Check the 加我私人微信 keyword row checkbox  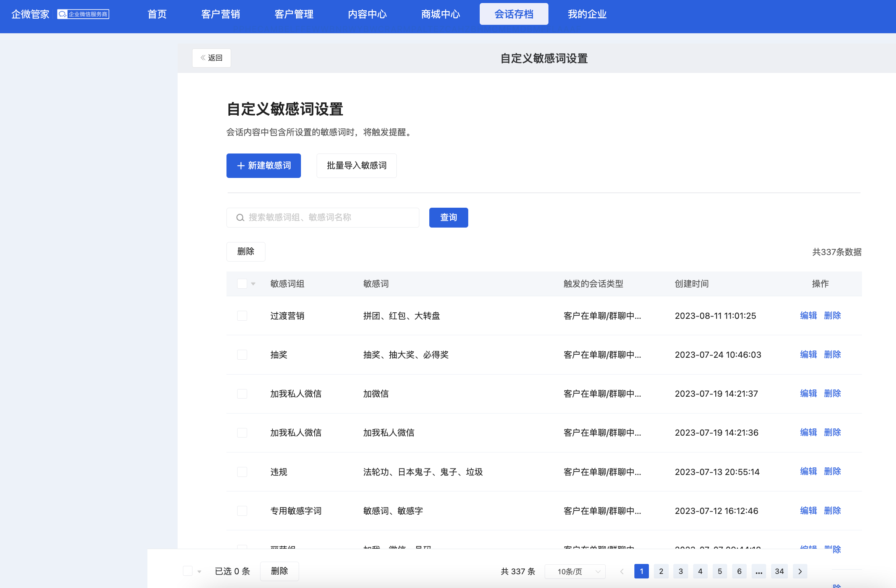pos(242,433)
